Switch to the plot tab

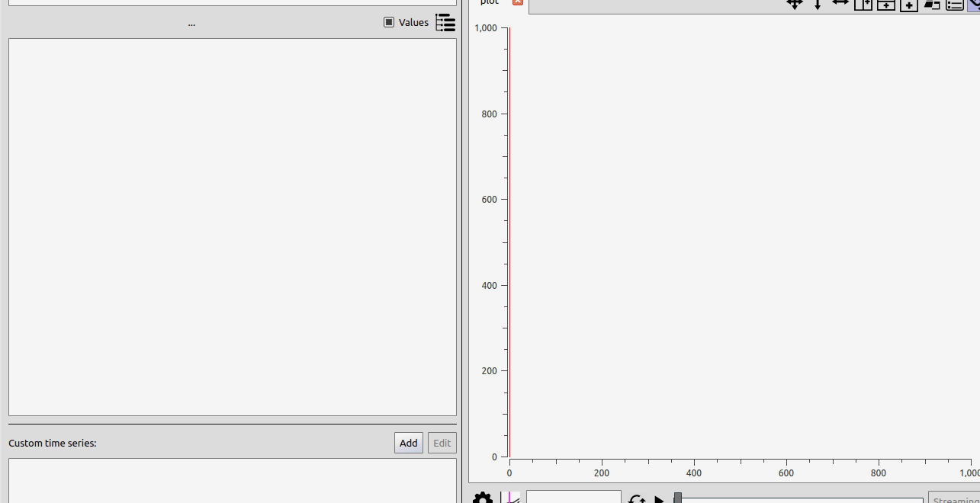(x=490, y=3)
